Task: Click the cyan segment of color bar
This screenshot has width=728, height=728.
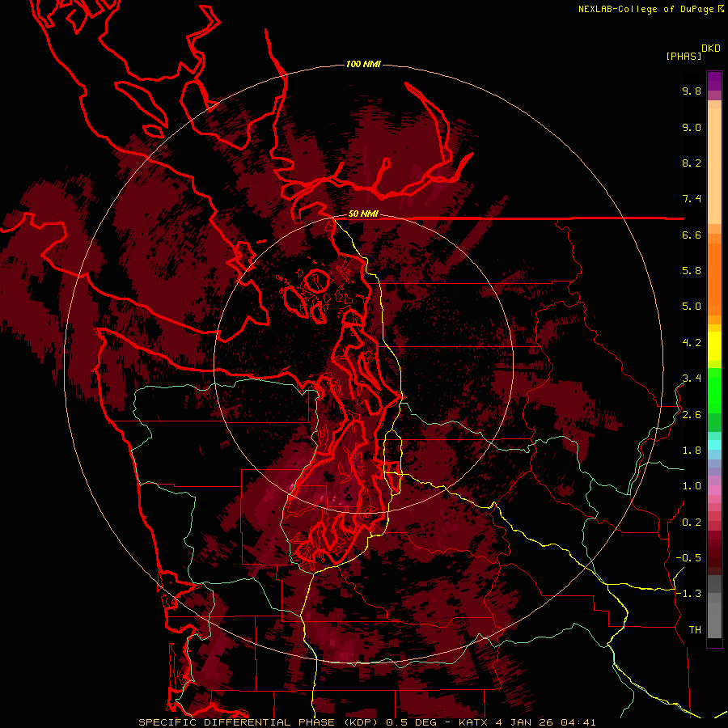Action: point(714,445)
